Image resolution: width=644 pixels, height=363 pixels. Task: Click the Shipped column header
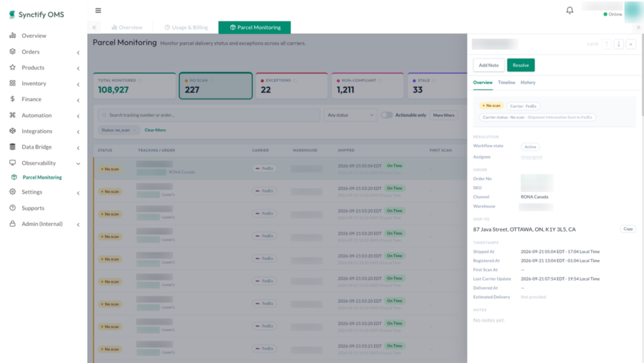tap(347, 150)
